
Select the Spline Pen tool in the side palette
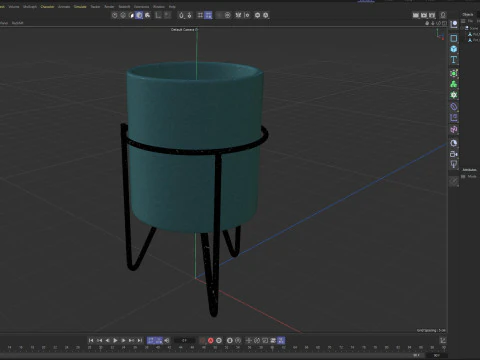454,24
